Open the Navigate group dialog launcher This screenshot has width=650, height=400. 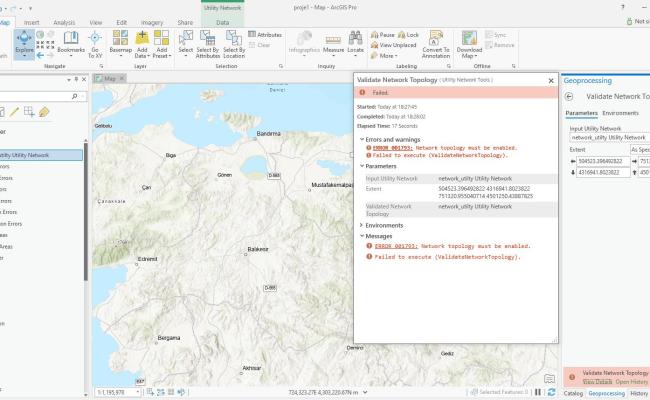tap(101, 66)
